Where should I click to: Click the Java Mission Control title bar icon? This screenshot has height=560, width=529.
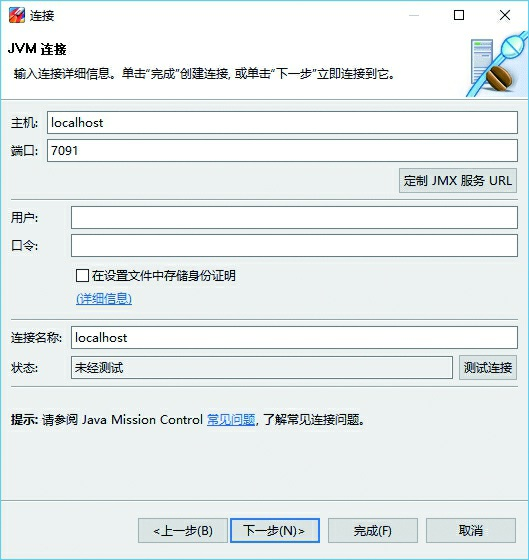(x=17, y=15)
